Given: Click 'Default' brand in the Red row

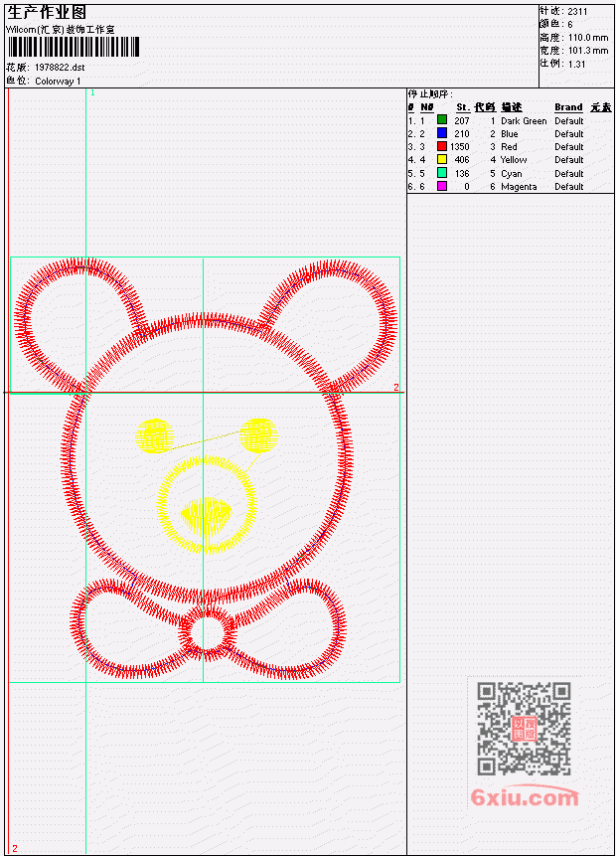Looking at the screenshot, I should click(x=569, y=147).
